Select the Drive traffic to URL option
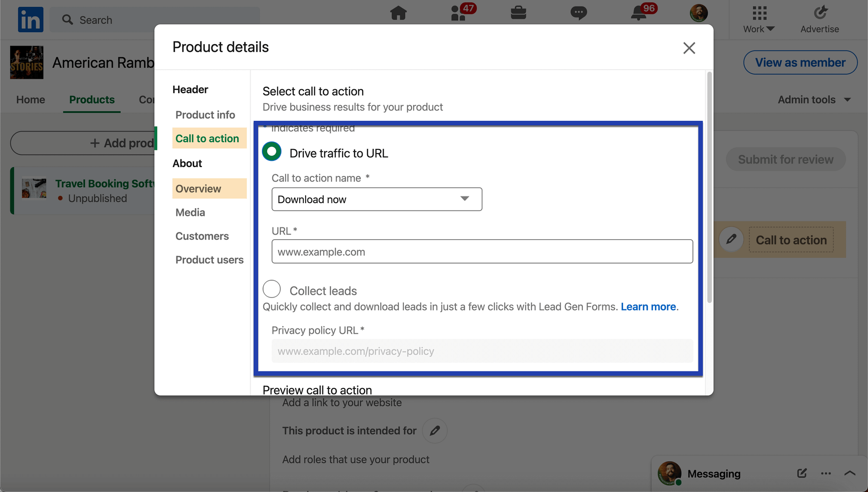 pyautogui.click(x=271, y=151)
